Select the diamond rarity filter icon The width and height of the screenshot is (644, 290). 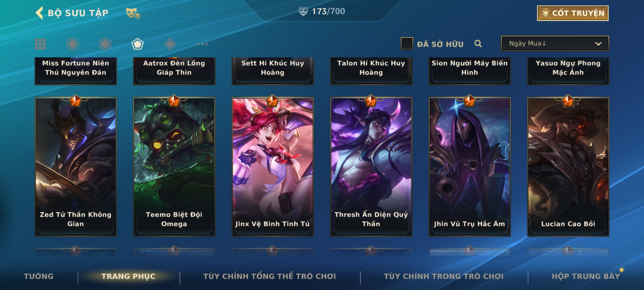point(170,44)
